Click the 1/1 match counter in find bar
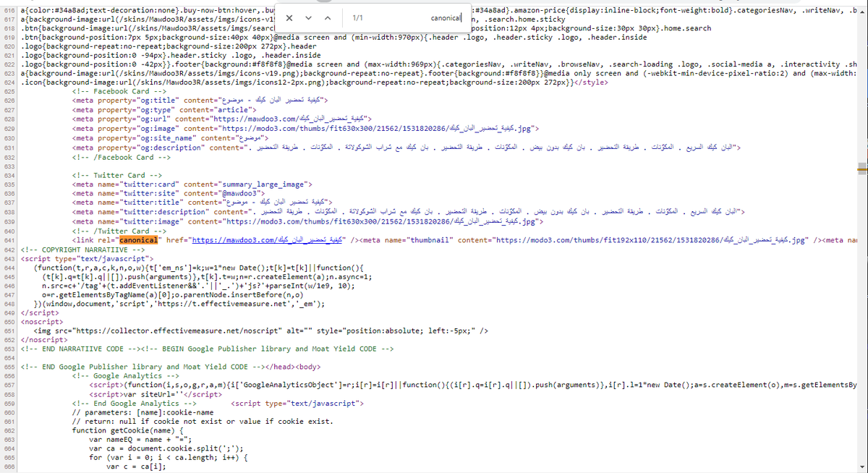 (357, 17)
